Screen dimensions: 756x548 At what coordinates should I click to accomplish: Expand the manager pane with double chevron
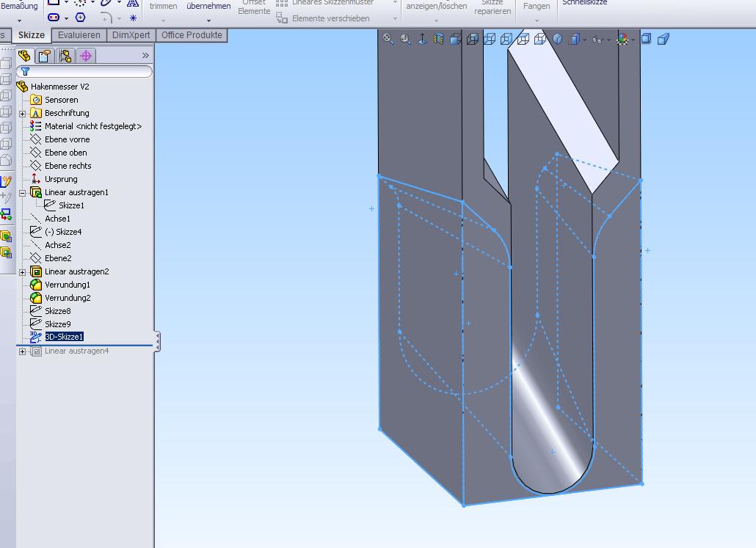tap(145, 56)
